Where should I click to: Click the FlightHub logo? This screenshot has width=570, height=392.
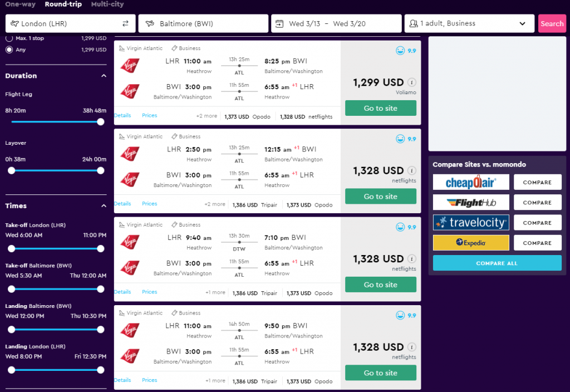(471, 203)
